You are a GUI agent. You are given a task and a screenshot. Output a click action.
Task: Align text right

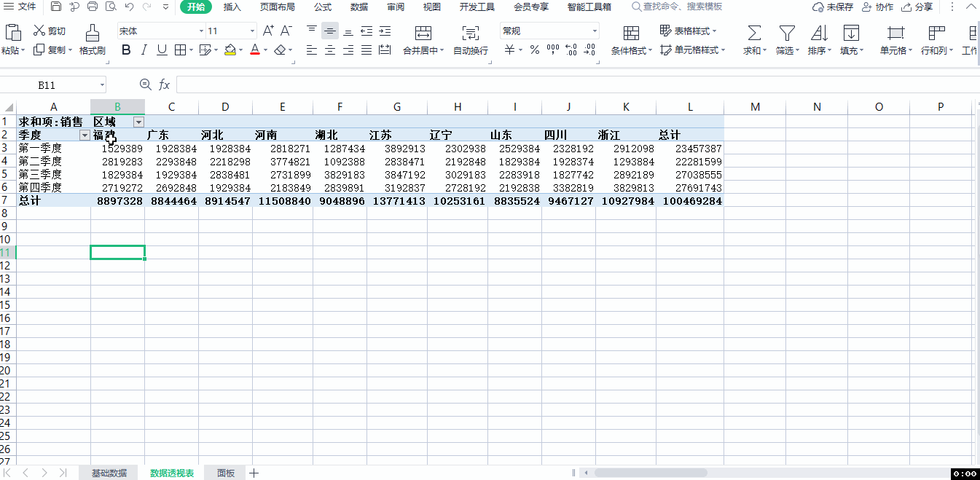tap(348, 50)
